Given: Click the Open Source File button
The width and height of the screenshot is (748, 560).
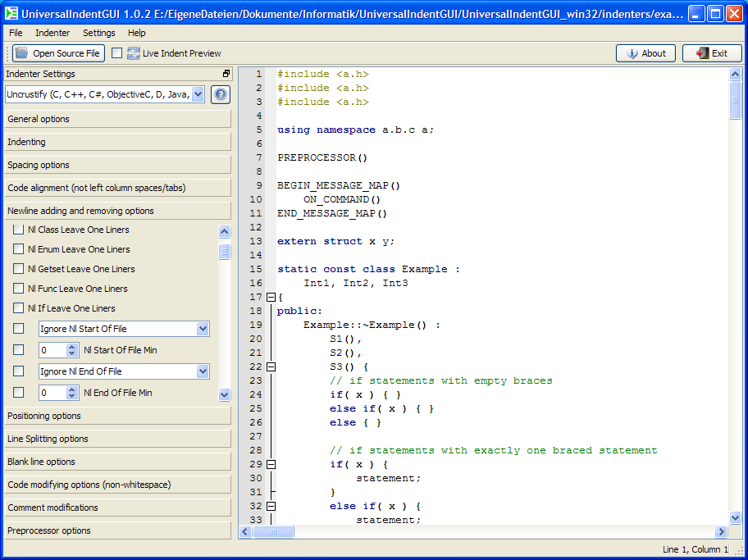Looking at the screenshot, I should 58,53.
